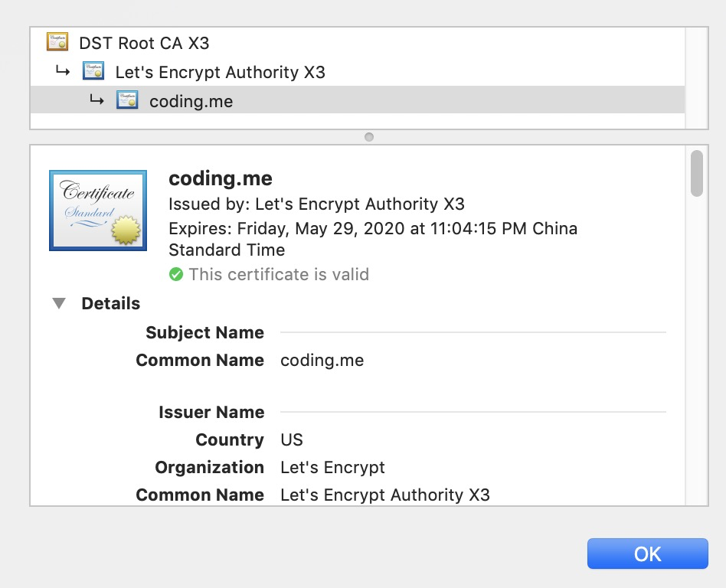This screenshot has height=588, width=726.
Task: Click the Details section label
Action: (x=110, y=304)
